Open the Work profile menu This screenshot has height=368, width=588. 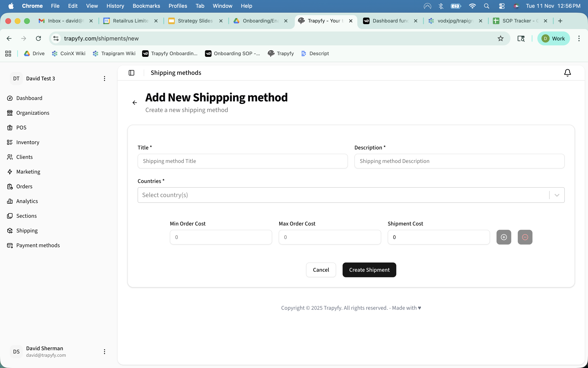coord(553,38)
